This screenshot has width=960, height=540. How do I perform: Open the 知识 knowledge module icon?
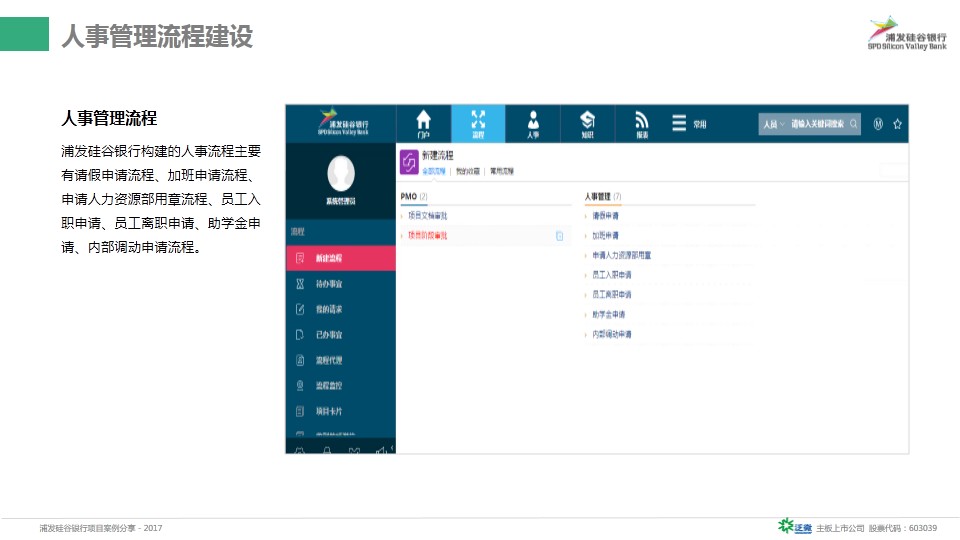pyautogui.click(x=588, y=124)
